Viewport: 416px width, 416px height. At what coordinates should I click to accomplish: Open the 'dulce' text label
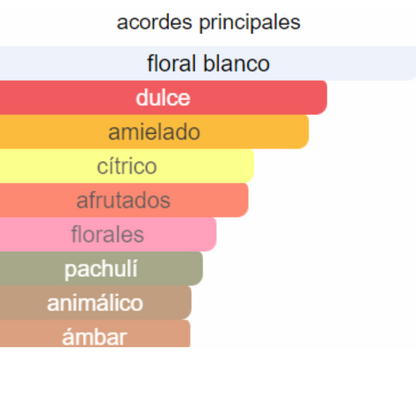[163, 98]
